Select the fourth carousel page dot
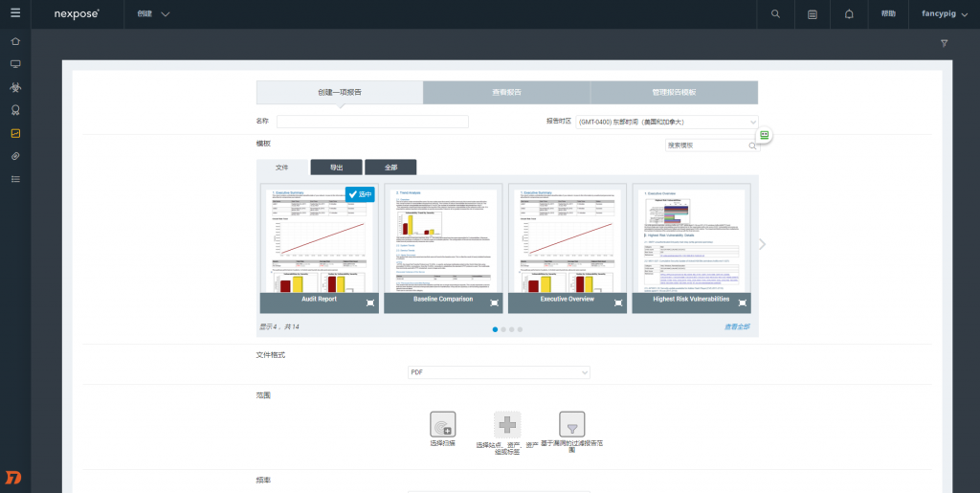The width and height of the screenshot is (980, 493). pyautogui.click(x=520, y=329)
